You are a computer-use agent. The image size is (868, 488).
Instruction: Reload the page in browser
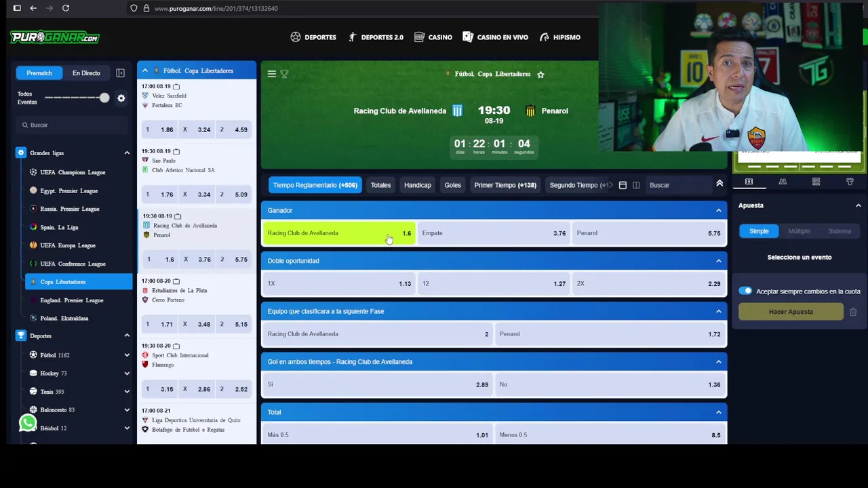tap(66, 8)
